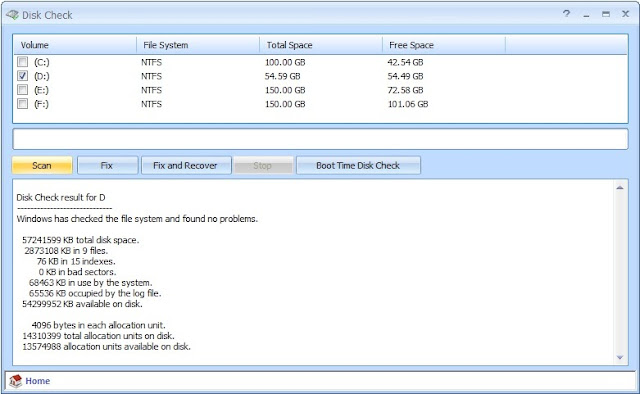Sort by the Volume column header

click(75, 45)
